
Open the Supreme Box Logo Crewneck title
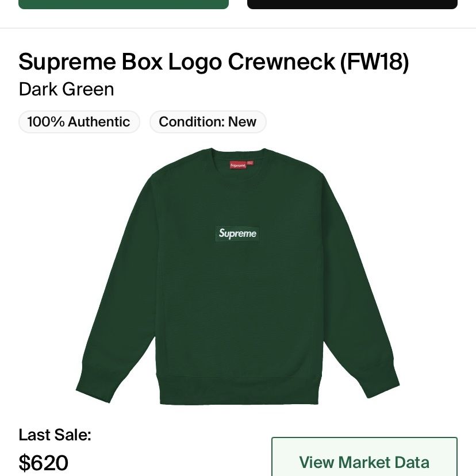click(213, 62)
